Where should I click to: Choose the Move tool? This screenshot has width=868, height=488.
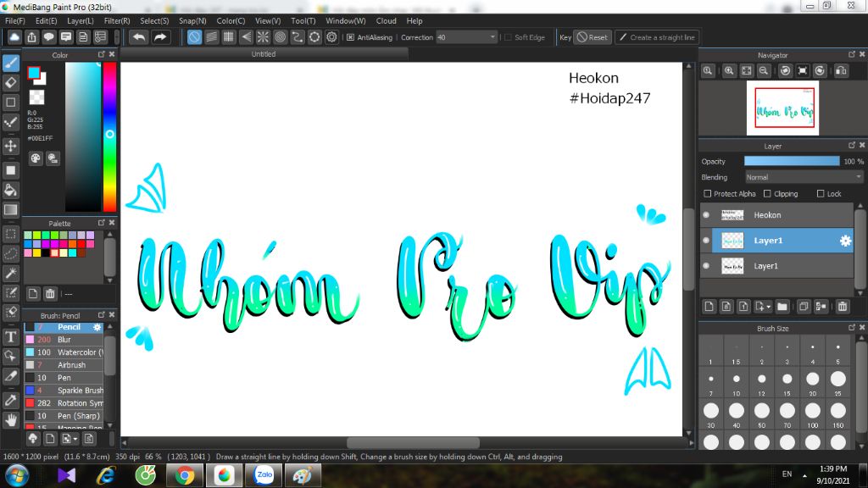(11, 146)
